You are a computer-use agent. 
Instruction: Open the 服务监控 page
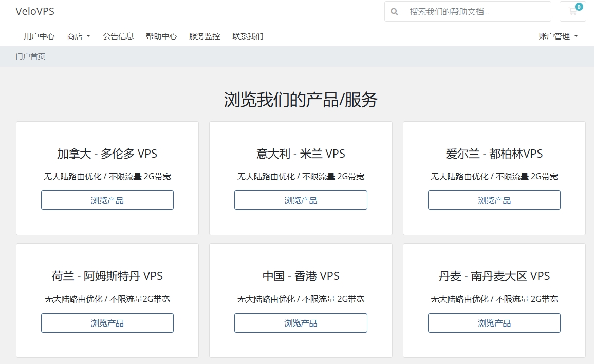pos(204,36)
